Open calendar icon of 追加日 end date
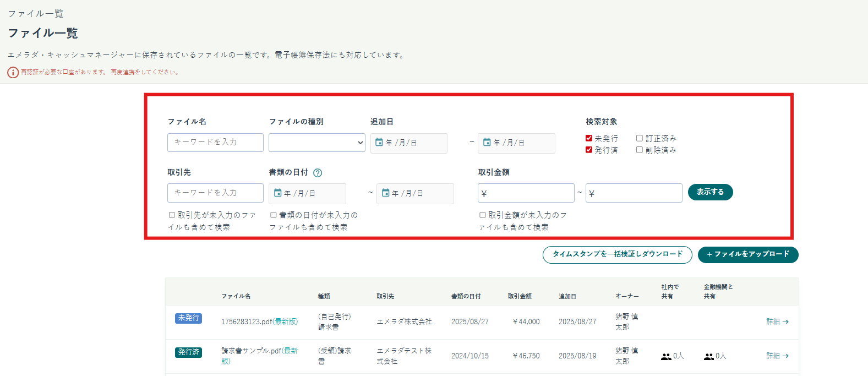The width and height of the screenshot is (868, 376). click(x=487, y=143)
